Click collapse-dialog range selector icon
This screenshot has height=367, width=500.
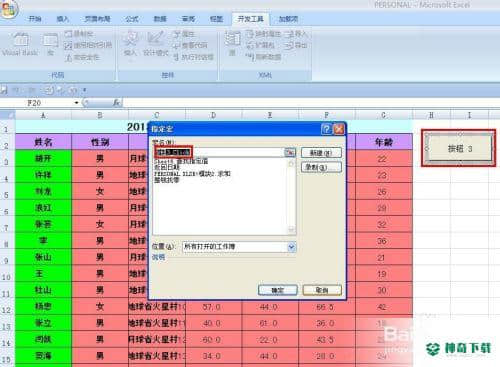pos(290,152)
